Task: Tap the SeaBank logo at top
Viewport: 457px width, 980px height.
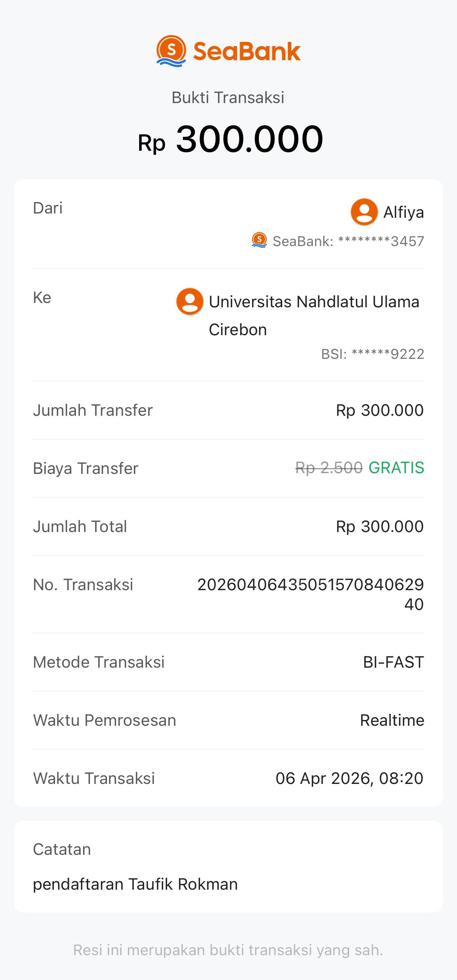Action: [228, 51]
